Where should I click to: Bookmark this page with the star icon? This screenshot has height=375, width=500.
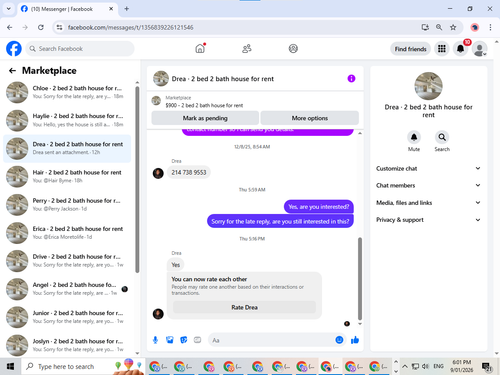point(453,27)
